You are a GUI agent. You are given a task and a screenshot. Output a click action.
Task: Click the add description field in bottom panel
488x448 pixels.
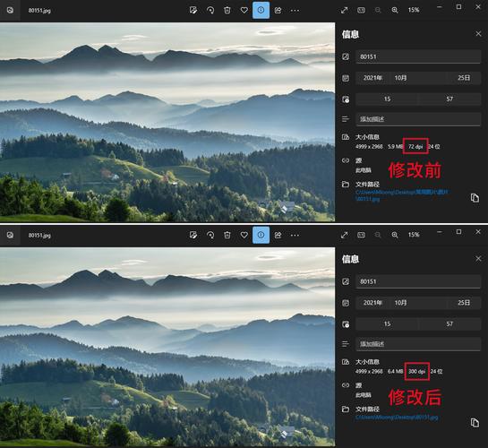pyautogui.click(x=418, y=344)
